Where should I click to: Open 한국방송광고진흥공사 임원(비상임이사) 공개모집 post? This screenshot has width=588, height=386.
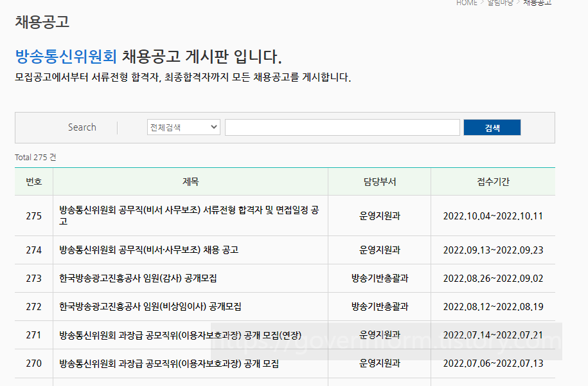[x=150, y=307]
